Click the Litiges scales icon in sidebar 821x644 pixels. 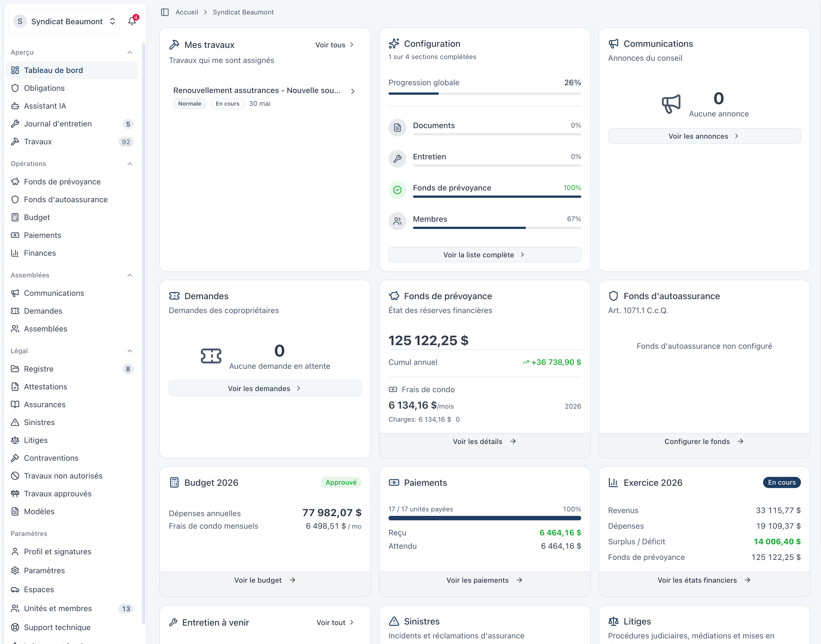point(15,440)
